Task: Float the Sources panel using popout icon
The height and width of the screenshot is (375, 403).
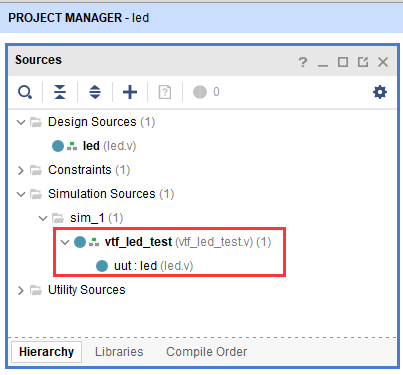Action: pos(363,62)
